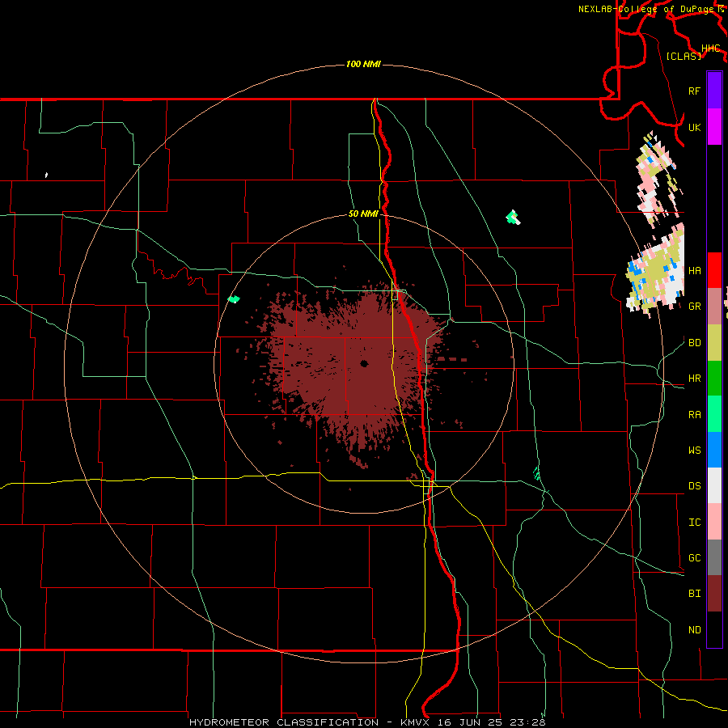Image resolution: width=728 pixels, height=728 pixels.
Task: Click the HHC product label
Action: [x=710, y=48]
